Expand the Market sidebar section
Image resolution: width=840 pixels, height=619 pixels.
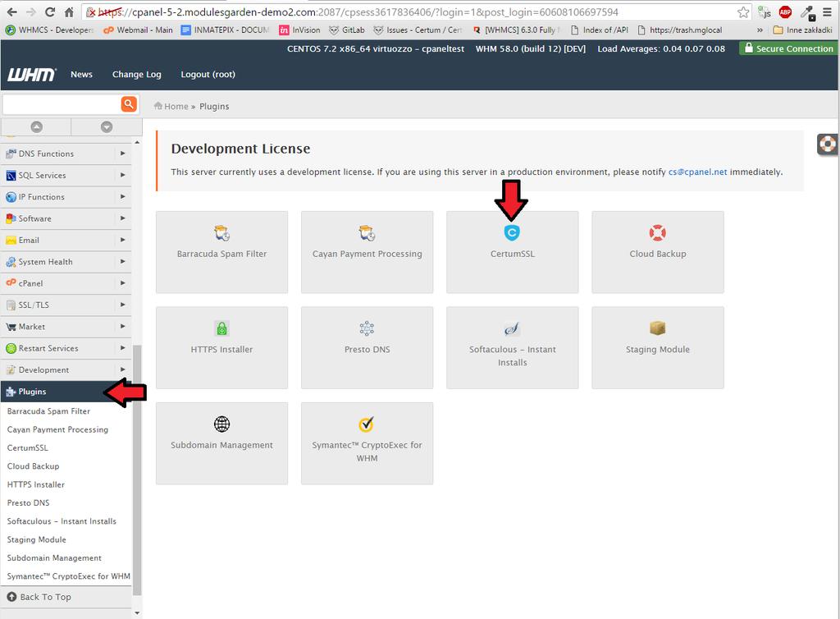pos(66,327)
